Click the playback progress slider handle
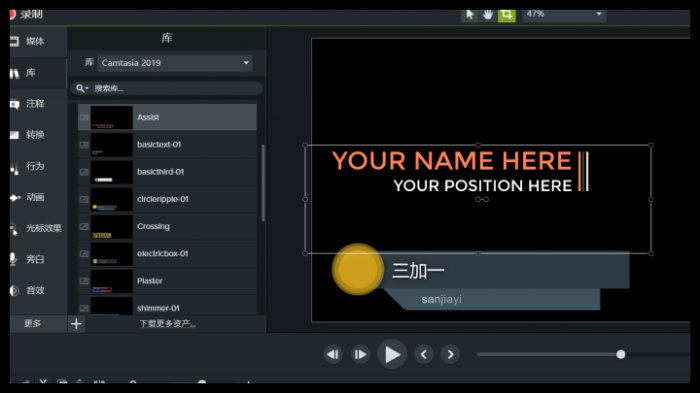 pyautogui.click(x=621, y=355)
